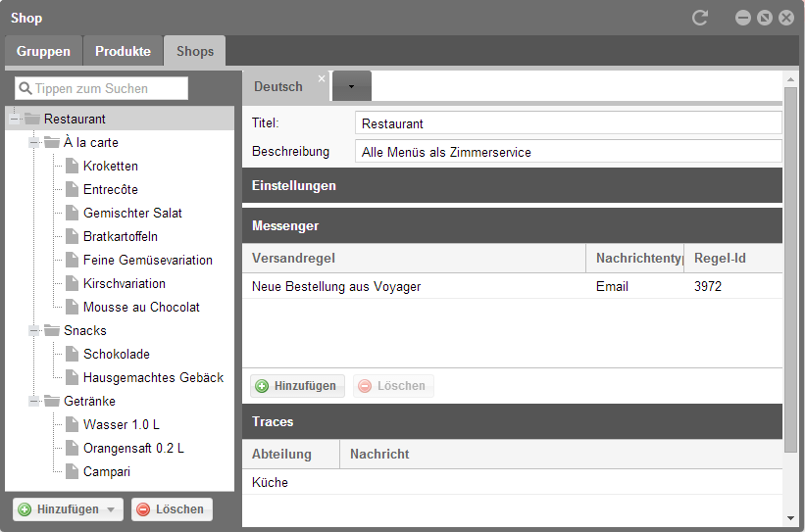Expand the Einstellungen section header

(x=512, y=185)
